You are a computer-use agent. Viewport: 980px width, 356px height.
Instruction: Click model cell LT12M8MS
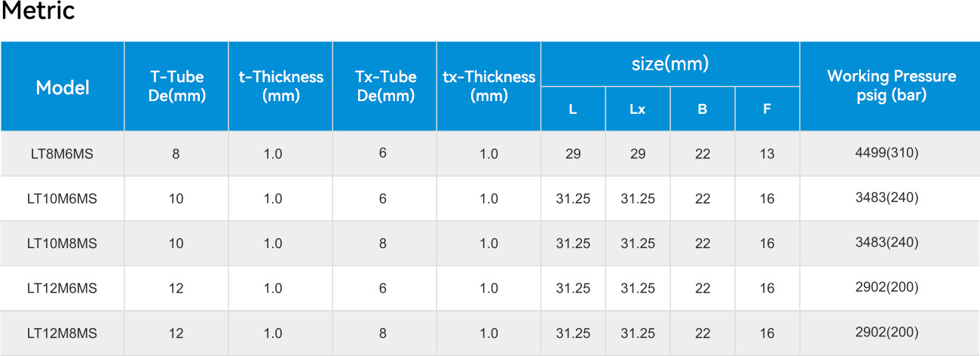click(x=63, y=333)
